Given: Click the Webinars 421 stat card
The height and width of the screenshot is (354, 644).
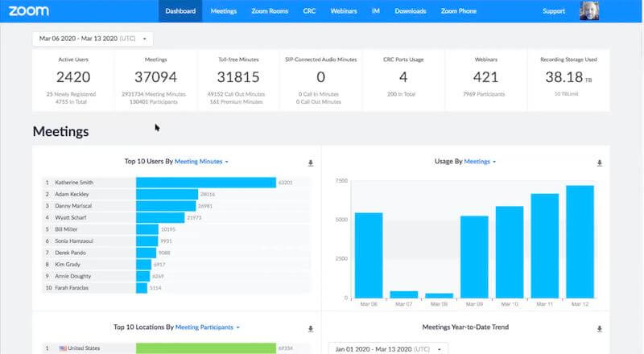Looking at the screenshot, I should click(486, 80).
